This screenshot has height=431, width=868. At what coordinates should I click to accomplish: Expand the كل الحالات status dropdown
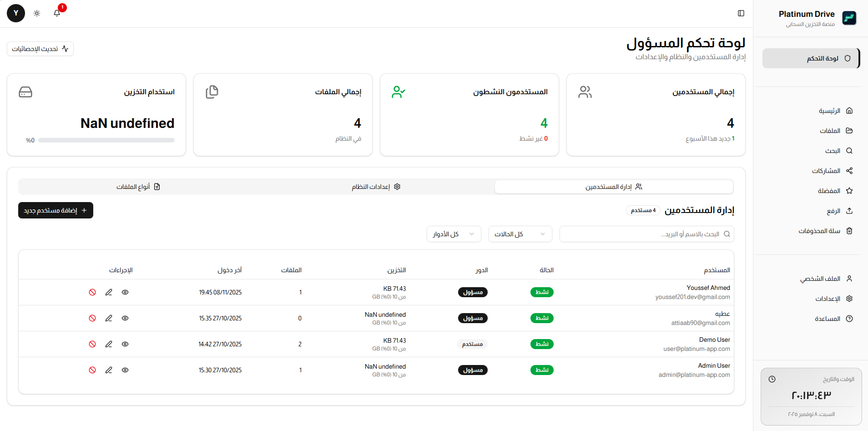click(x=520, y=234)
